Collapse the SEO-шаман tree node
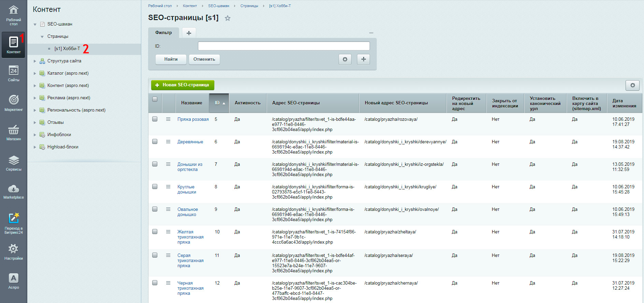Viewport: 644px width, 303px height. pos(35,24)
